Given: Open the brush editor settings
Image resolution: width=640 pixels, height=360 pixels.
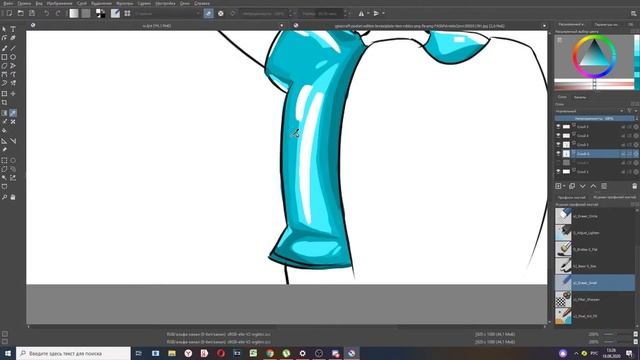Looking at the screenshot, I should click(x=116, y=13).
